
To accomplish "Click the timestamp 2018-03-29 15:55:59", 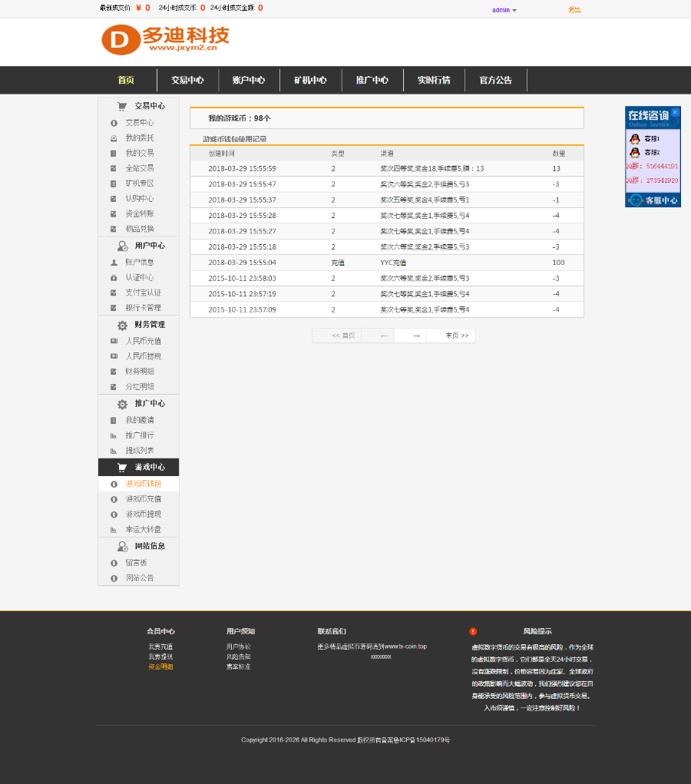I will 242,169.
